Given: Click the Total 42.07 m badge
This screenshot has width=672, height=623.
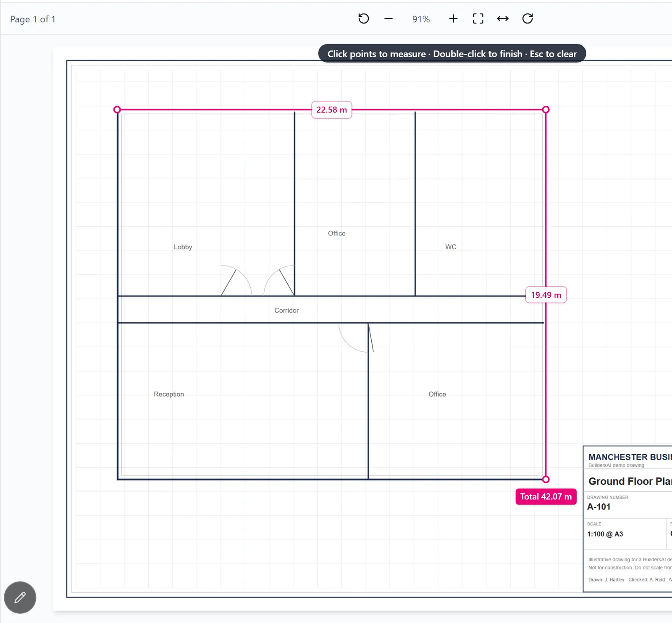Looking at the screenshot, I should click(x=546, y=497).
